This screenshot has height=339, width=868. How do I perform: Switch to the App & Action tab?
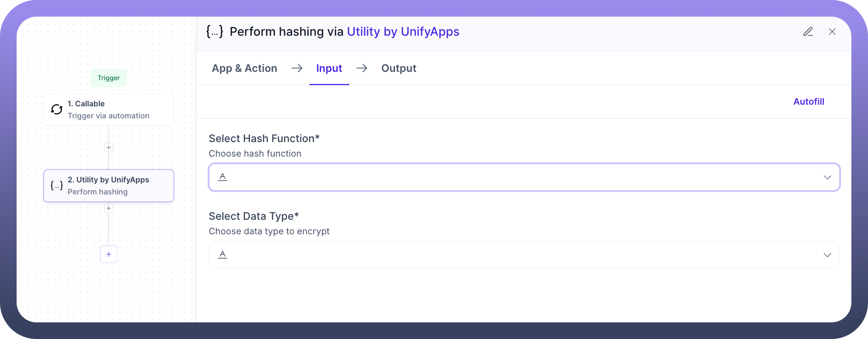(x=244, y=68)
